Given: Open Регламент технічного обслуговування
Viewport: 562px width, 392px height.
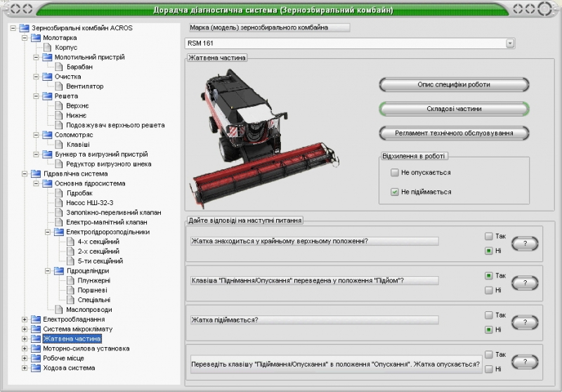Looking at the screenshot, I should point(454,133).
